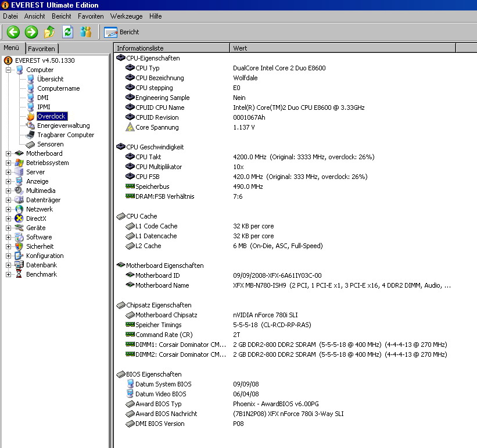The image size is (477, 448).
Task: Click the green Back arrow toolbar icon
Action: (13, 32)
